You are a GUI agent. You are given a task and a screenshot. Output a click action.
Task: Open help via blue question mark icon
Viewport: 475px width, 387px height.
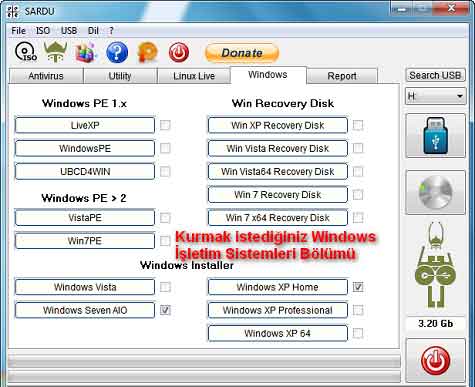[117, 52]
